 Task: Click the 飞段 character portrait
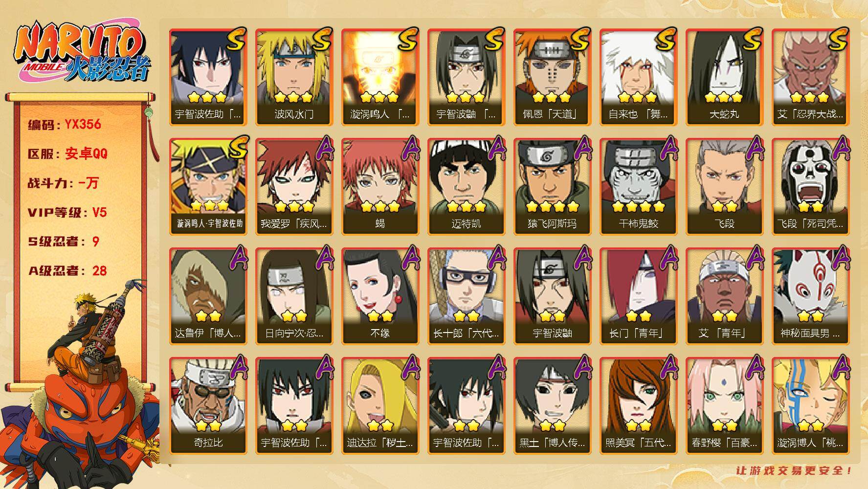coord(725,187)
